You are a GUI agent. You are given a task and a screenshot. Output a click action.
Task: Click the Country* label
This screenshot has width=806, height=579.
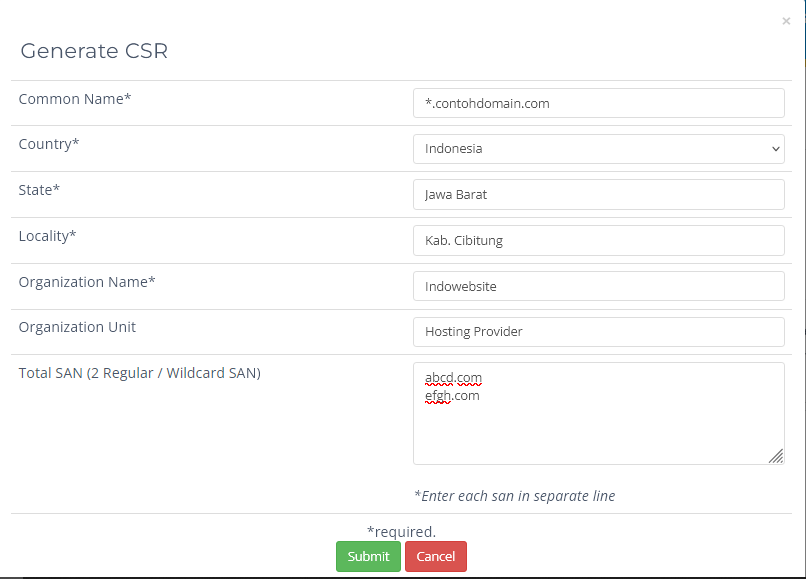click(49, 144)
